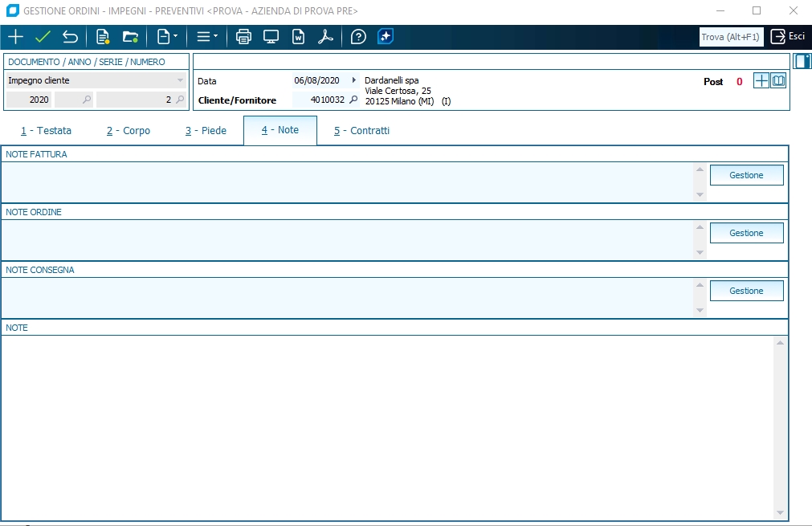Click the blue sparkle assistant icon
This screenshot has height=526, width=812.
[386, 37]
